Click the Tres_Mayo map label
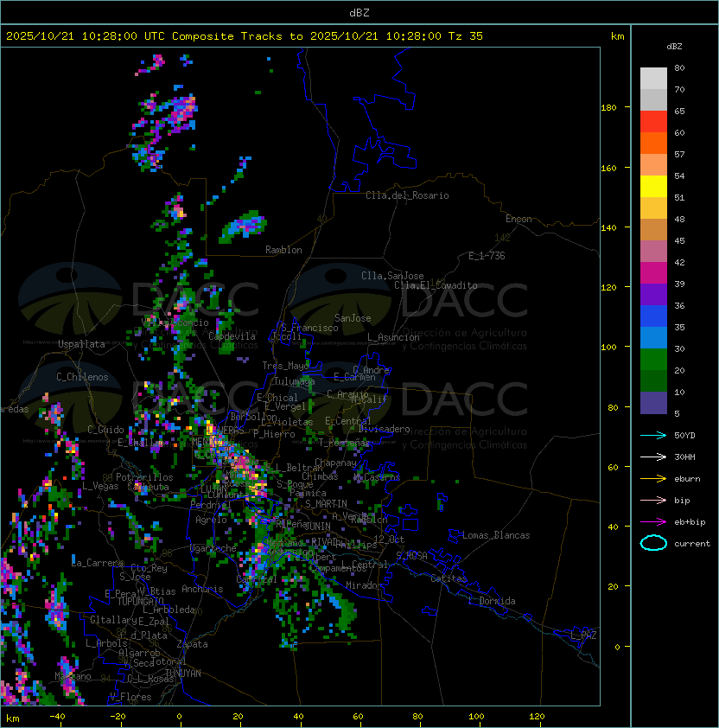The image size is (719, 728). pyautogui.click(x=285, y=366)
